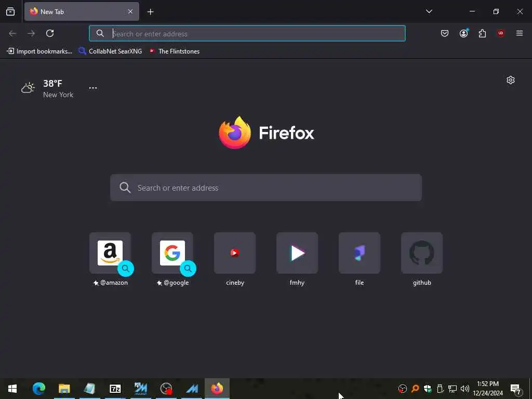Open the notepad app on taskbar
The height and width of the screenshot is (399, 532).
89,389
